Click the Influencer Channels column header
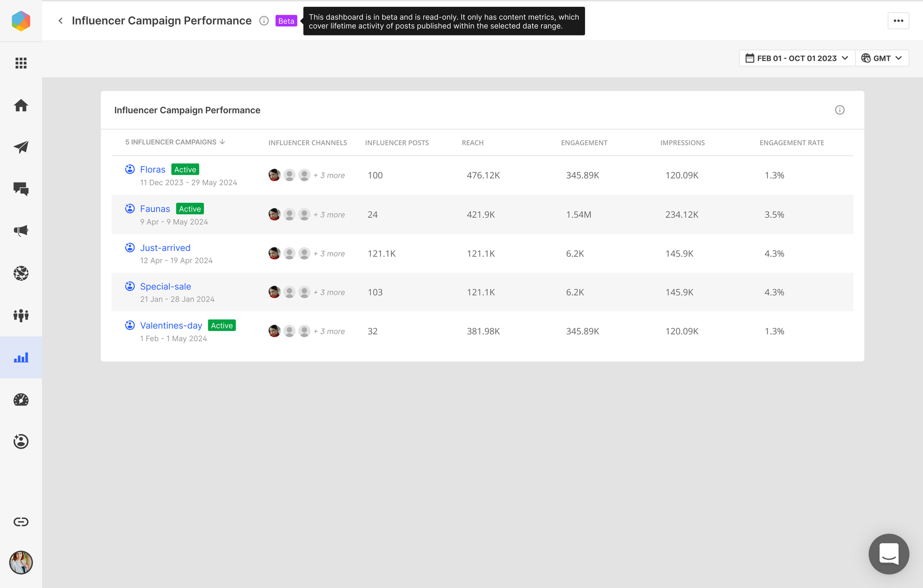Screen dimensions: 923x588 tap(308, 143)
